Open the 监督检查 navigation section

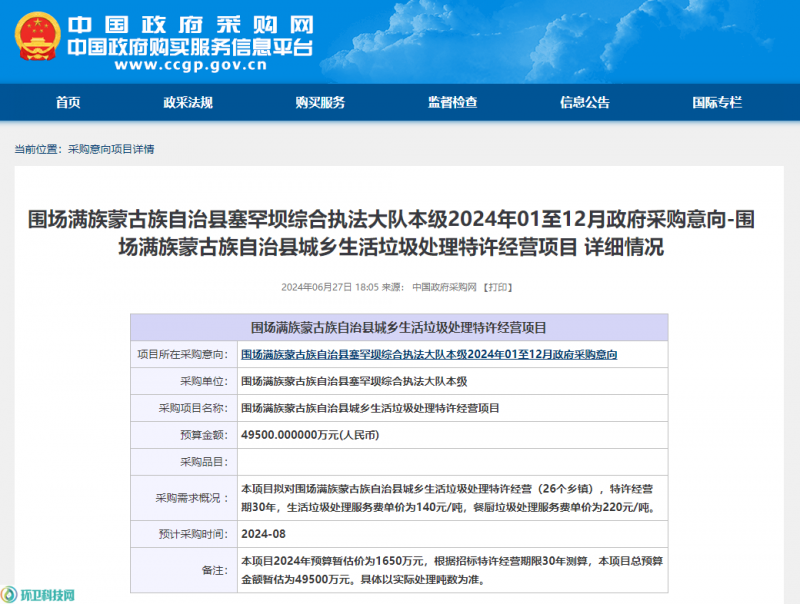452,102
